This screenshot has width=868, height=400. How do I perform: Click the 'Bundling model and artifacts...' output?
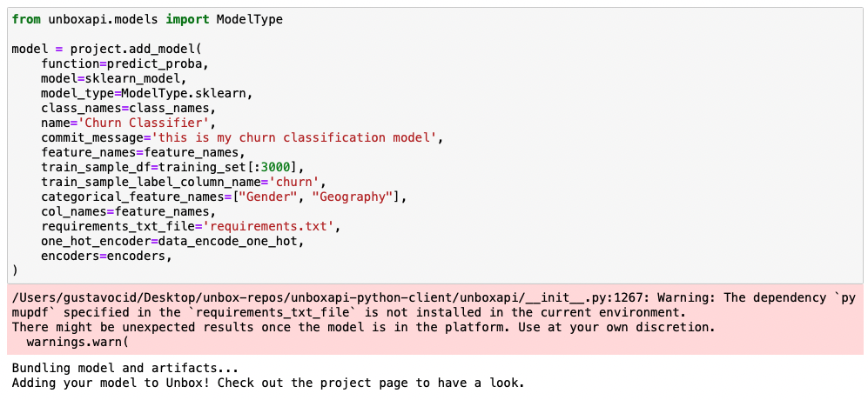click(x=125, y=368)
